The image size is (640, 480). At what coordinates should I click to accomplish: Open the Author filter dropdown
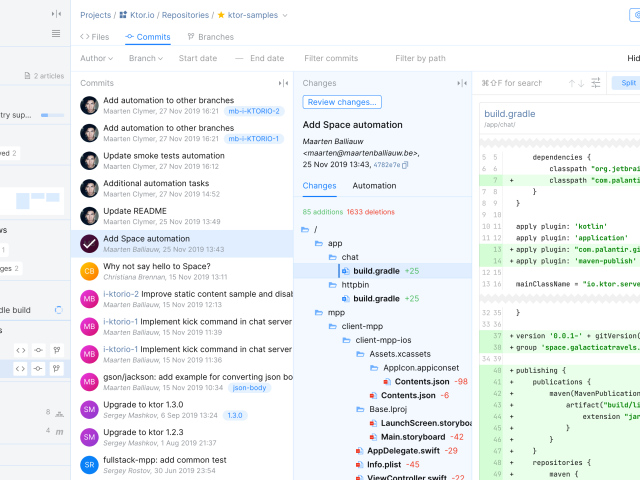point(96,58)
